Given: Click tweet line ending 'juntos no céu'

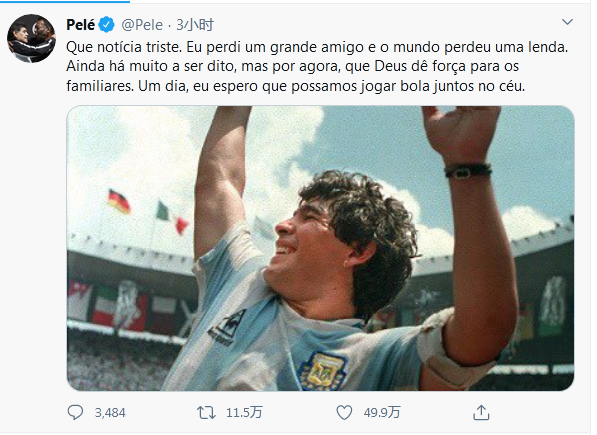Looking at the screenshot, I should tap(295, 86).
